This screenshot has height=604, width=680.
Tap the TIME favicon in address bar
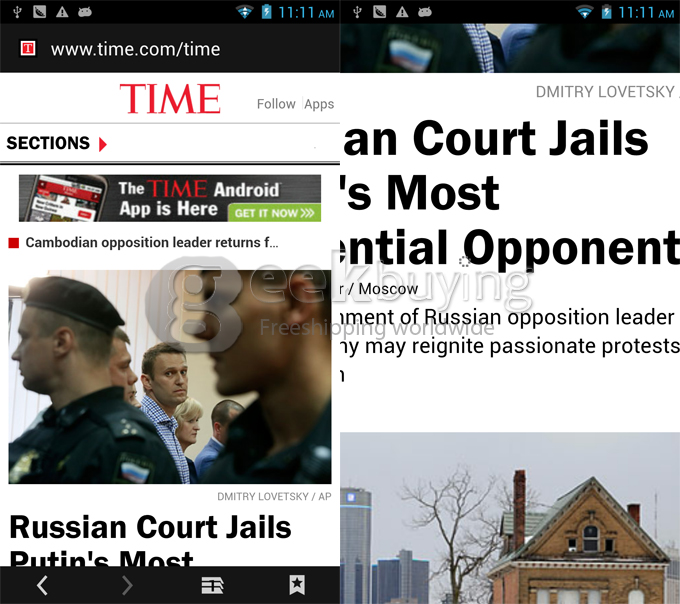[28, 48]
